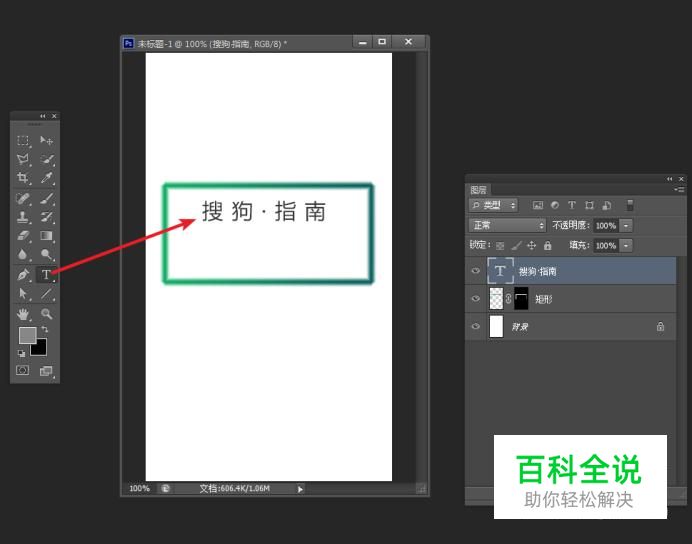Screen dimensions: 692x544
Task: Open the background color picker
Action: tap(41, 349)
